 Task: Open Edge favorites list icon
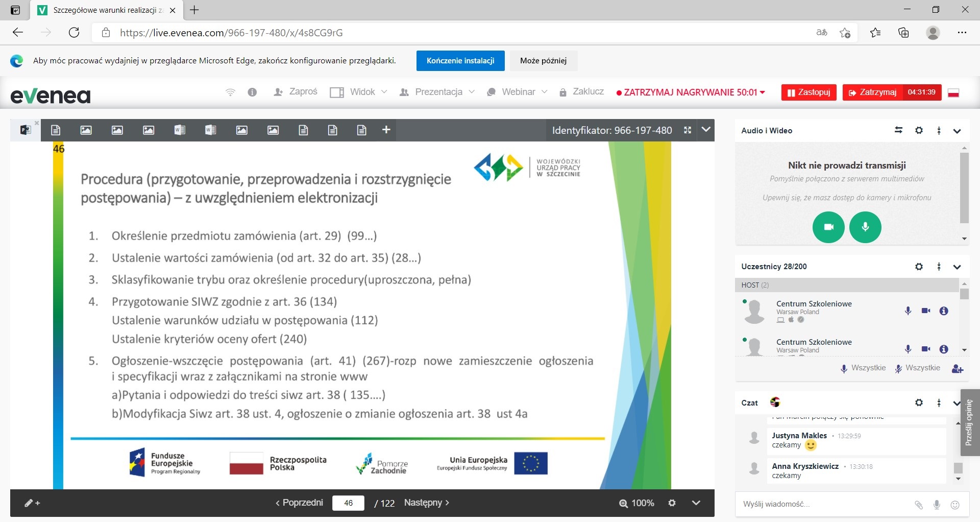point(875,33)
